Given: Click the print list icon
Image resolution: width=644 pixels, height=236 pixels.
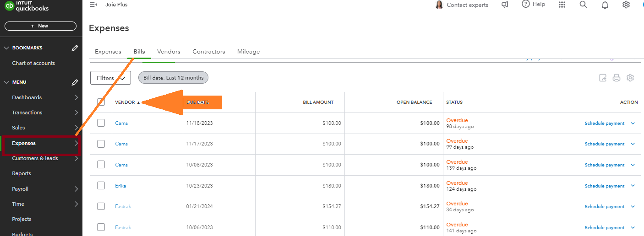Looking at the screenshot, I should tap(617, 78).
